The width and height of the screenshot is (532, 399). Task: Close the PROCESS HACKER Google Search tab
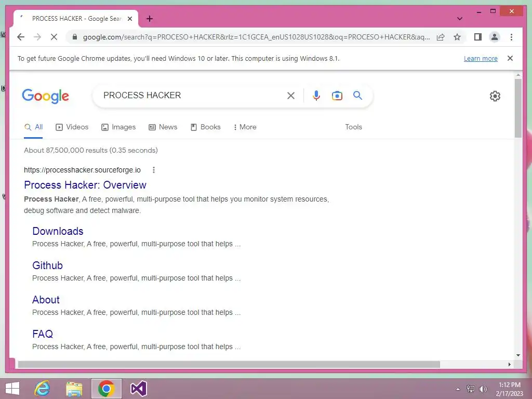129,19
